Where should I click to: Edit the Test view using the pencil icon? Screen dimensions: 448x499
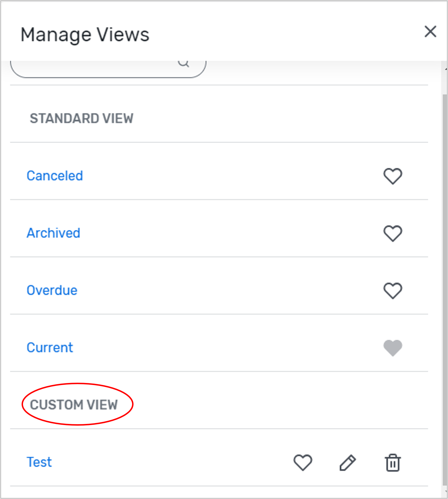tap(348, 462)
